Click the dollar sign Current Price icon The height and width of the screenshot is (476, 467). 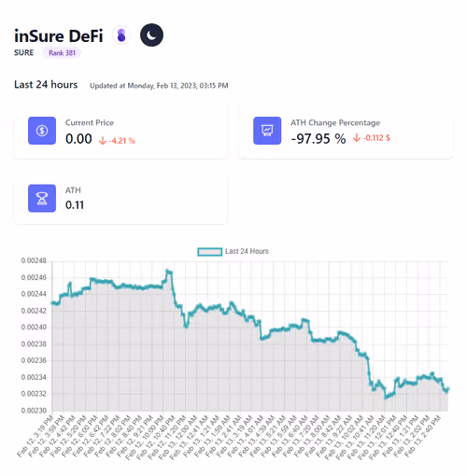coord(42,131)
